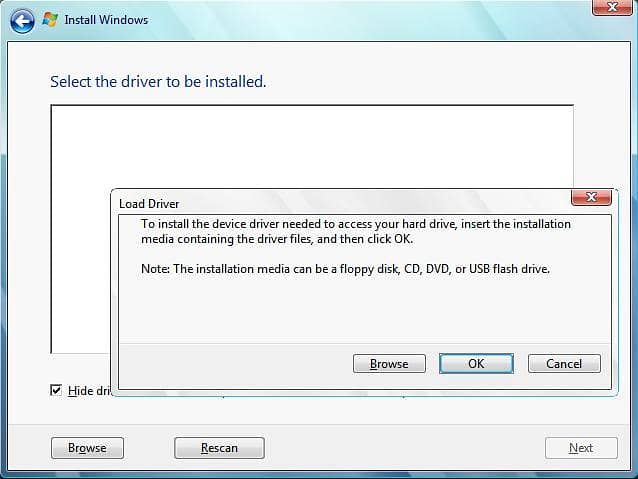
Task: Click the 'To install the device driver' message
Action: pos(356,231)
